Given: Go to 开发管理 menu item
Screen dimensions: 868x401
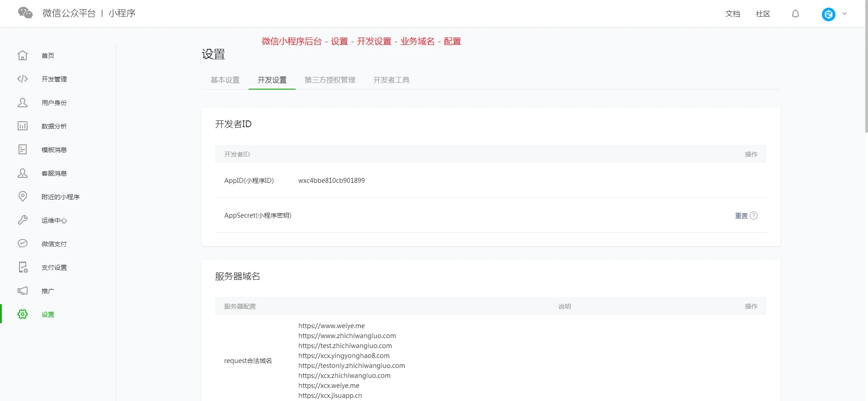Looking at the screenshot, I should point(54,79).
